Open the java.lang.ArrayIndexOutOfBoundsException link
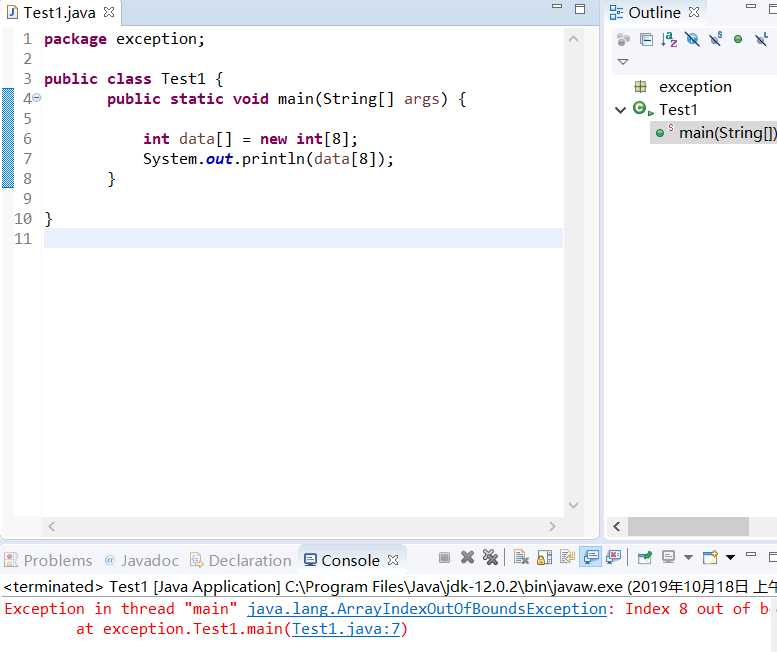Image resolution: width=777 pixels, height=652 pixels. pos(427,608)
